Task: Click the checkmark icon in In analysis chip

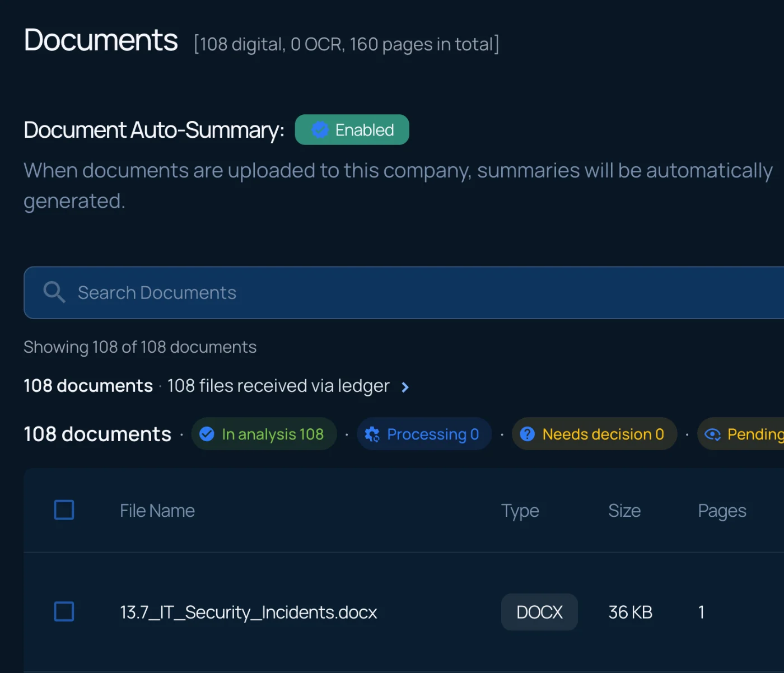Action: [207, 434]
